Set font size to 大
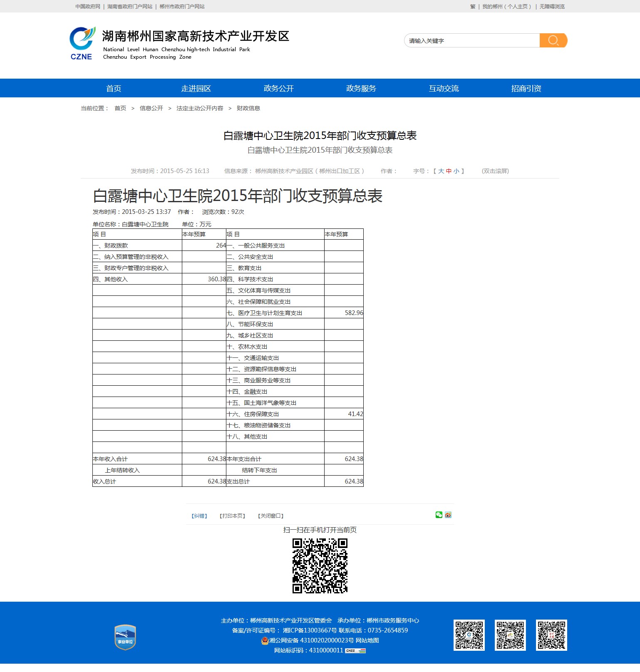 [x=441, y=171]
